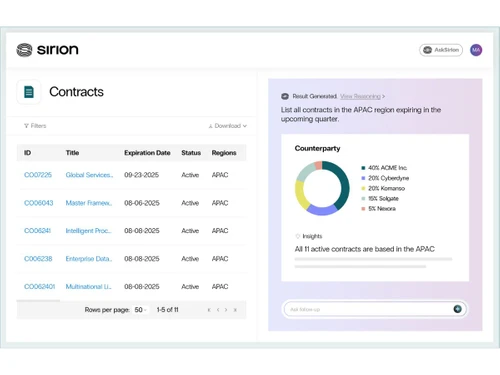Click the 1-5 of 11 pagination text
The height and width of the screenshot is (375, 500).
coord(167,310)
